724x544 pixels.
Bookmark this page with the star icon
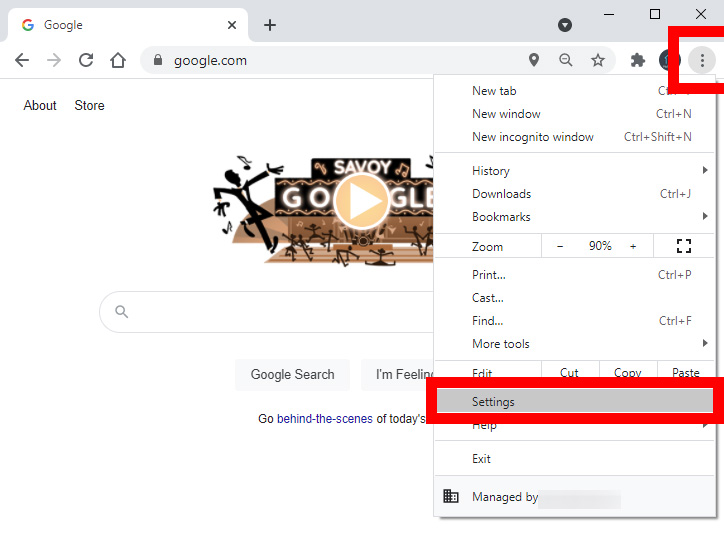click(598, 60)
